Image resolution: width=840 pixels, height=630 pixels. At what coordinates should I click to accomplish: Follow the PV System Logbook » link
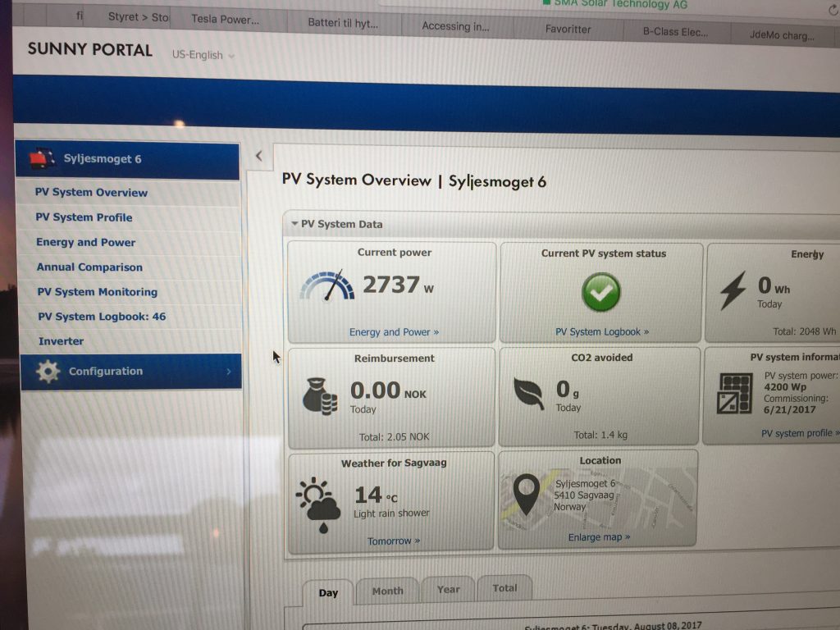(x=602, y=331)
